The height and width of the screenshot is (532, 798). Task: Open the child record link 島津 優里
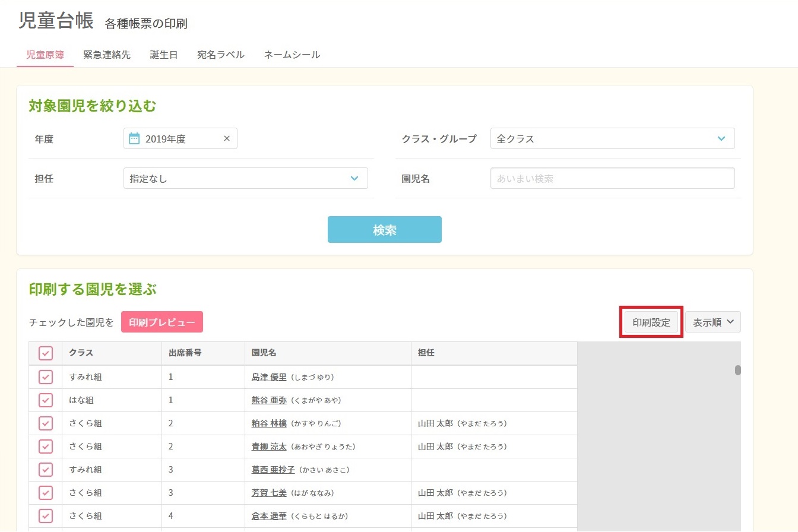click(x=269, y=377)
